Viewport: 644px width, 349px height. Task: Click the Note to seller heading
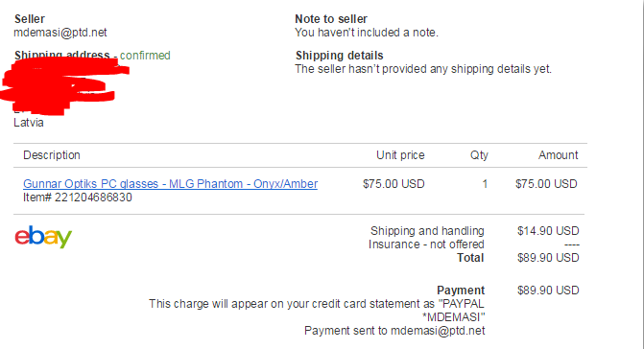point(331,19)
